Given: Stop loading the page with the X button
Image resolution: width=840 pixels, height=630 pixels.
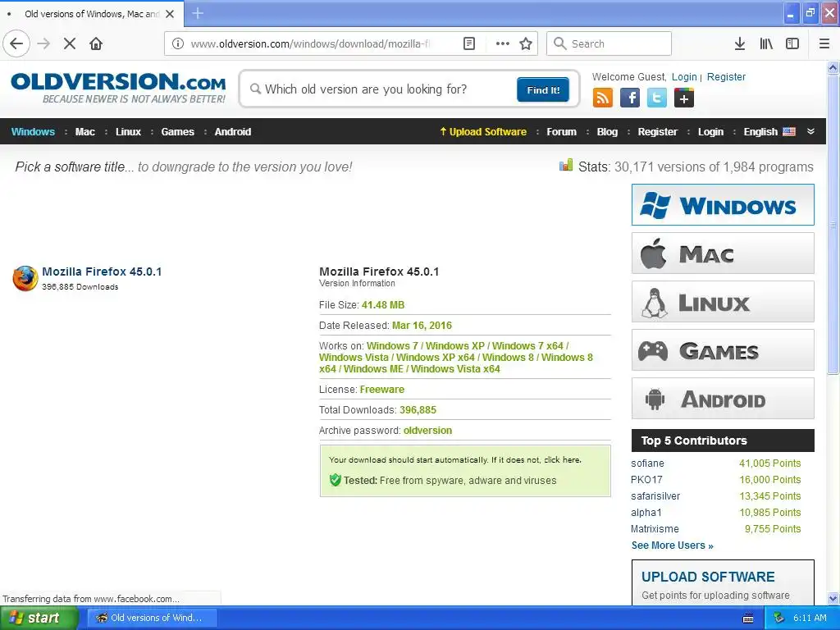Looking at the screenshot, I should [70, 43].
